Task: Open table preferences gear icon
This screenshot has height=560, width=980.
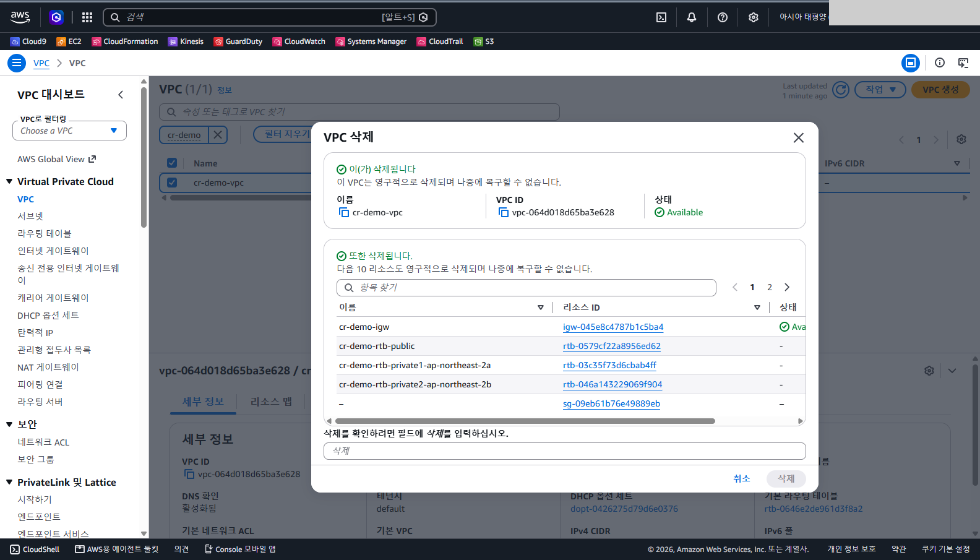Action: (961, 139)
